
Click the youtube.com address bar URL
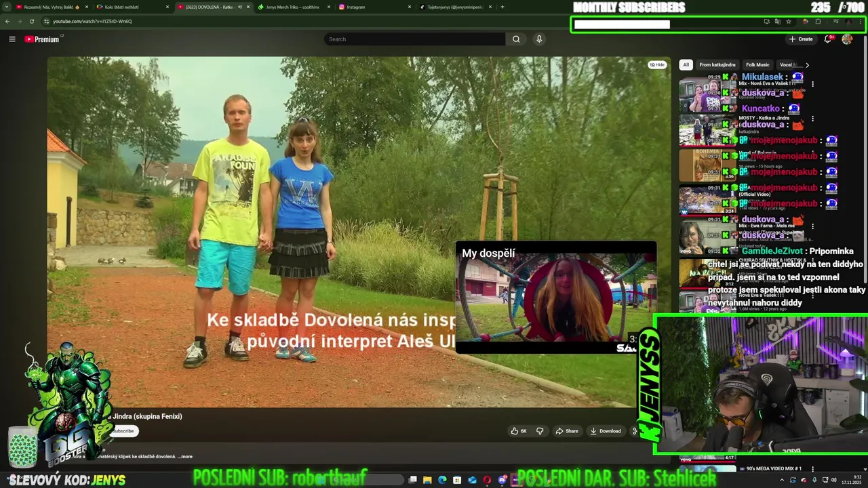click(x=92, y=21)
